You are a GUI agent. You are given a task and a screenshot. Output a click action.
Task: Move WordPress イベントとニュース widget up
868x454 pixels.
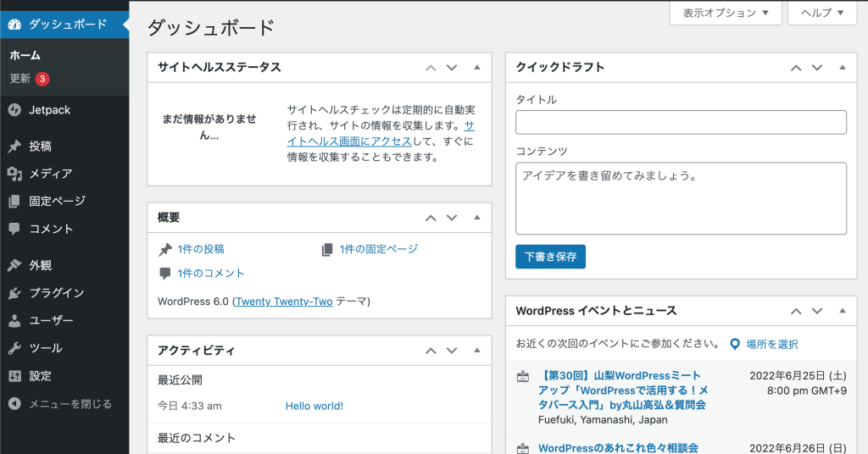[796, 312]
